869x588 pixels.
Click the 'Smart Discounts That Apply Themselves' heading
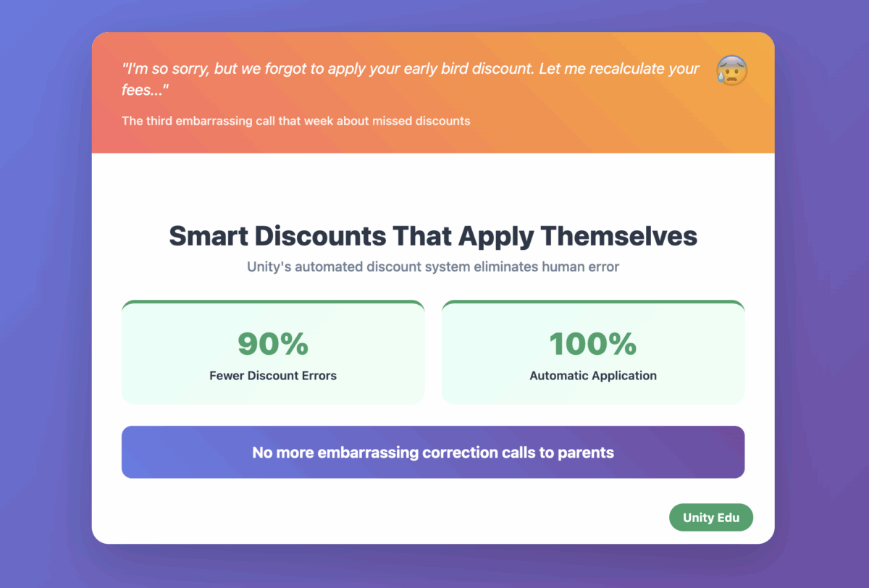click(433, 236)
